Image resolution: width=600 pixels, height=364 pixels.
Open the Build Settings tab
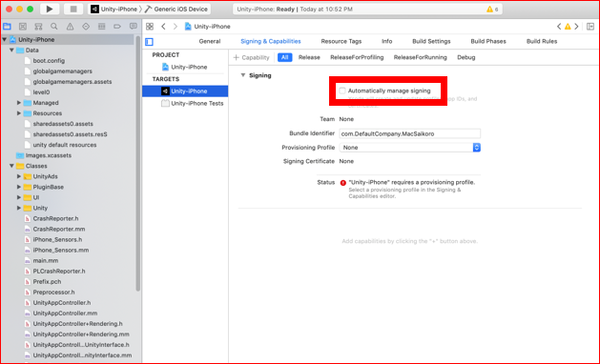pos(431,41)
